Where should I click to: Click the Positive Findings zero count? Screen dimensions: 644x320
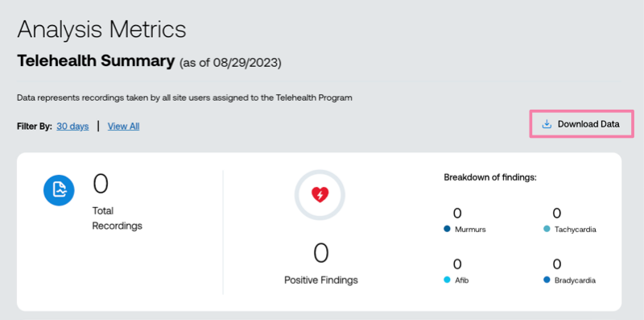(x=320, y=253)
